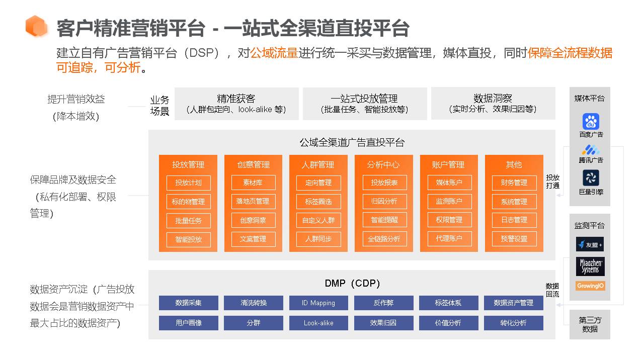
Task: Click the Look-alike blue block
Action: [x=318, y=323]
